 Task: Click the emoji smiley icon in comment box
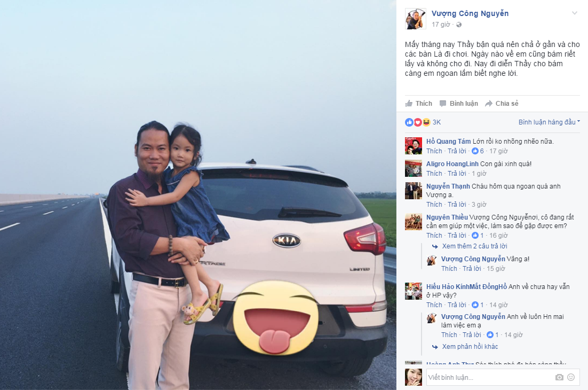pos(571,377)
